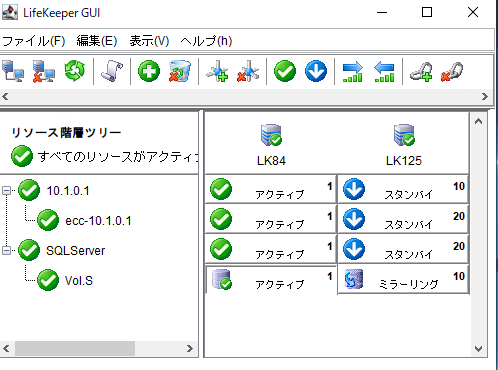Click the LifeKeeper GUI title bar icon

tap(10, 12)
